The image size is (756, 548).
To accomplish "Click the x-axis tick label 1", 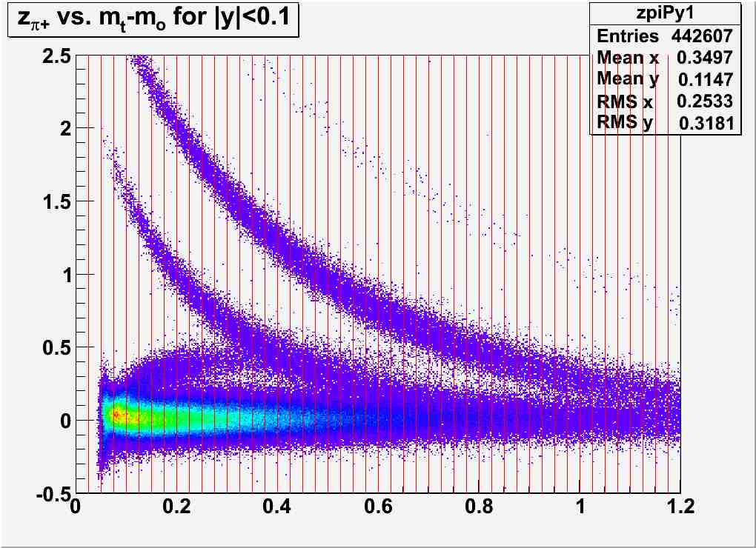I will click(580, 507).
